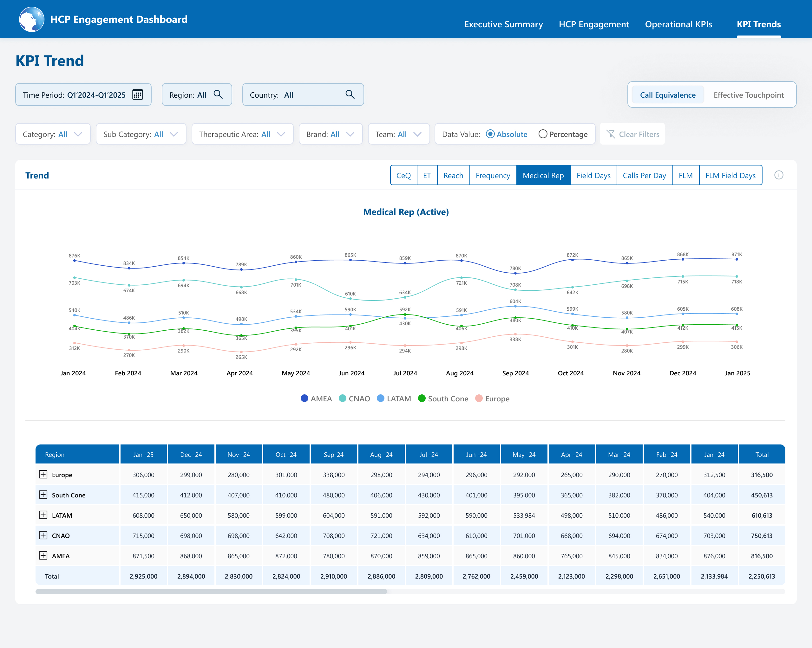Screen dimensions: 812x648
Task: Expand the LATAM row plus icon
Action: [x=43, y=515]
